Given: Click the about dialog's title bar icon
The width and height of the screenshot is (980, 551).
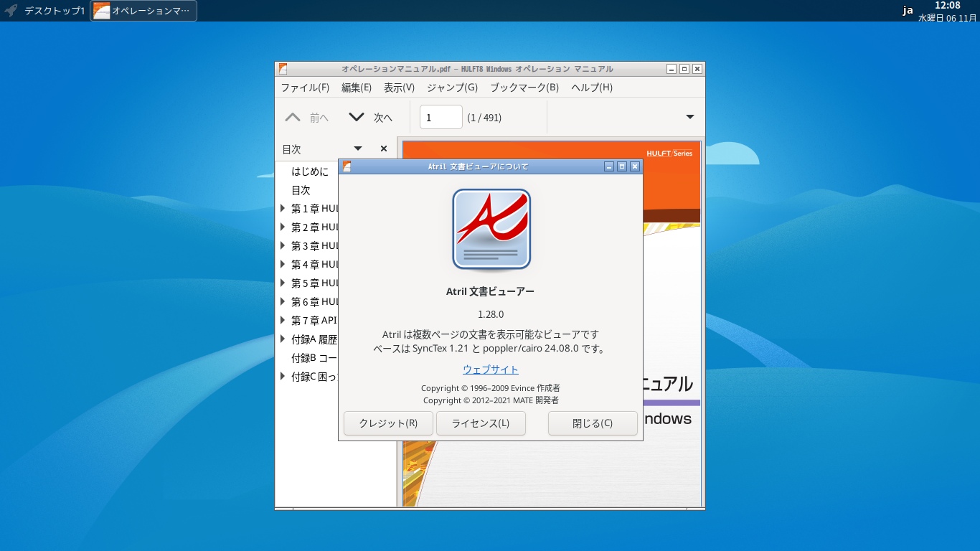Looking at the screenshot, I should (x=347, y=166).
